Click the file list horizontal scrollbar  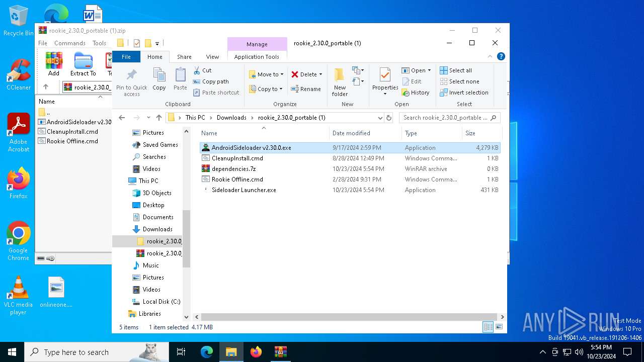pos(348,317)
